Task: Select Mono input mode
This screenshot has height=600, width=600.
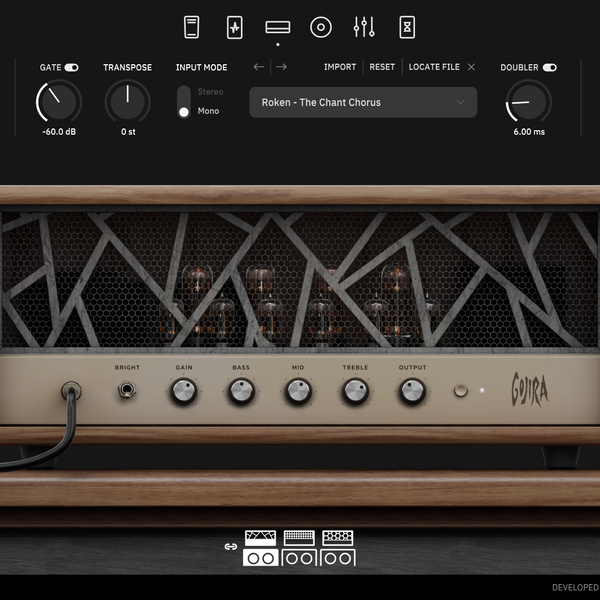Action: (x=208, y=111)
